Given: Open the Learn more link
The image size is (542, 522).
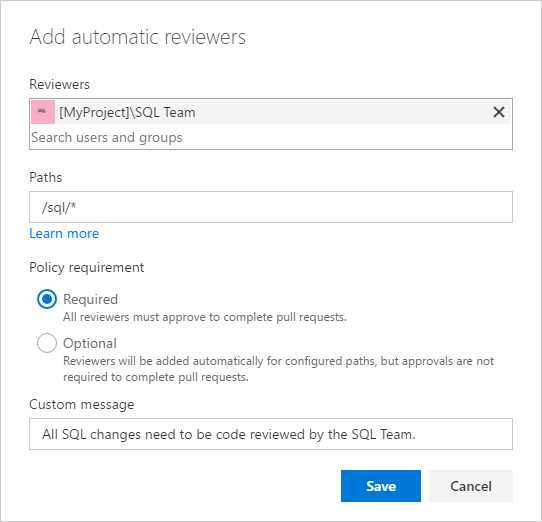Looking at the screenshot, I should [64, 233].
